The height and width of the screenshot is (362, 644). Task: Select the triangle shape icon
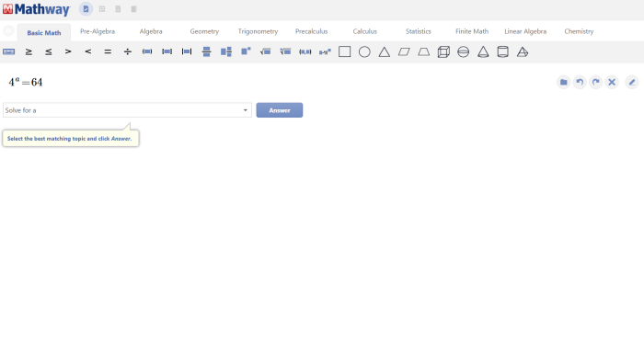pos(384,51)
